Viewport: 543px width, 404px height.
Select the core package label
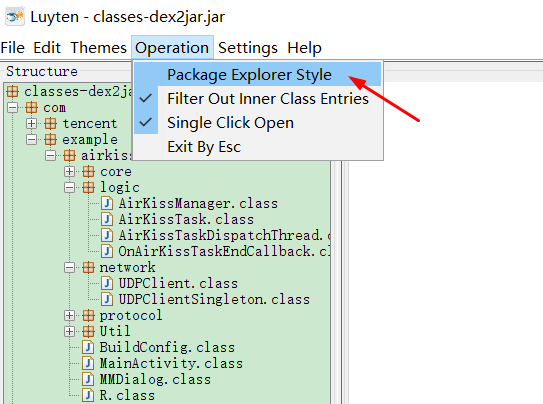pos(116,171)
